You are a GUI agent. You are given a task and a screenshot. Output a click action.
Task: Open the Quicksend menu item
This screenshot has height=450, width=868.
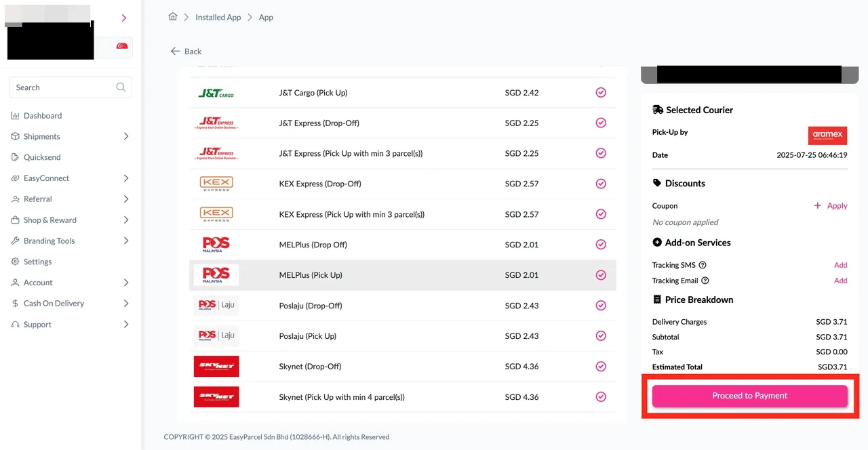coord(43,157)
